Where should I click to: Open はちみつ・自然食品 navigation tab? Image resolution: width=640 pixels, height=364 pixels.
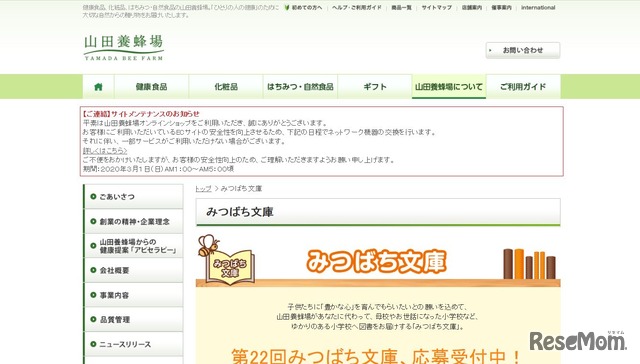click(300, 87)
